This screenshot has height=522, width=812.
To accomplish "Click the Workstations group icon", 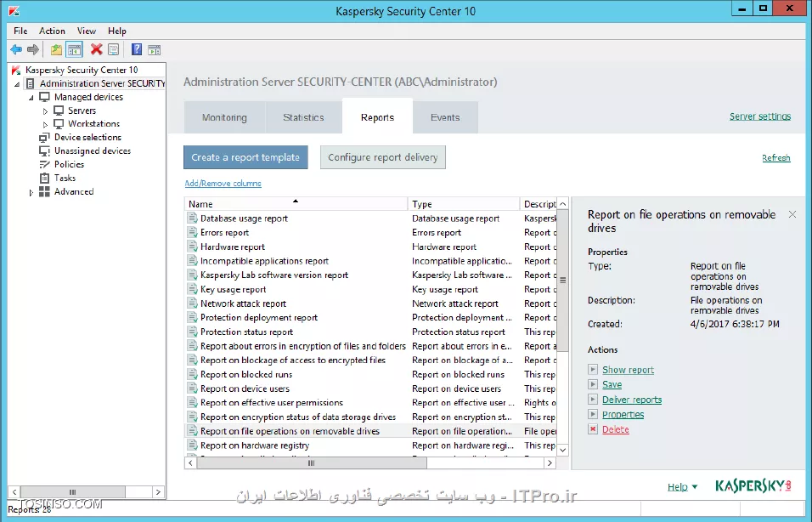I will click(59, 124).
